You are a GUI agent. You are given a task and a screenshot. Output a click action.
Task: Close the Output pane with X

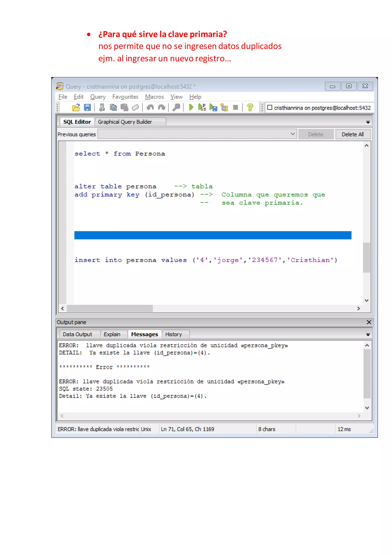coord(369,322)
